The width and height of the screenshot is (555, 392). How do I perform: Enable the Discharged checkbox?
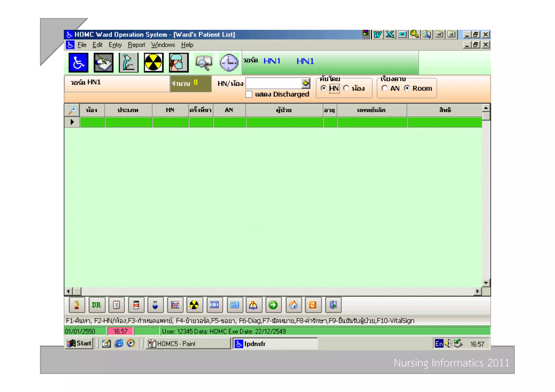click(x=249, y=94)
